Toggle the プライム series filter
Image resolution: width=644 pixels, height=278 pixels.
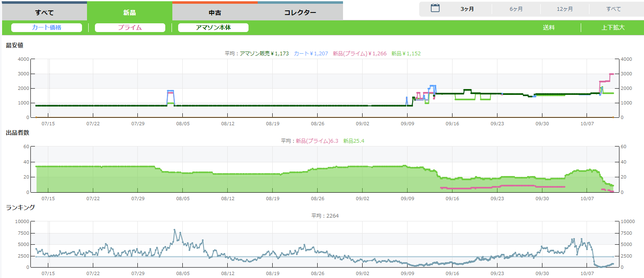pos(130,27)
